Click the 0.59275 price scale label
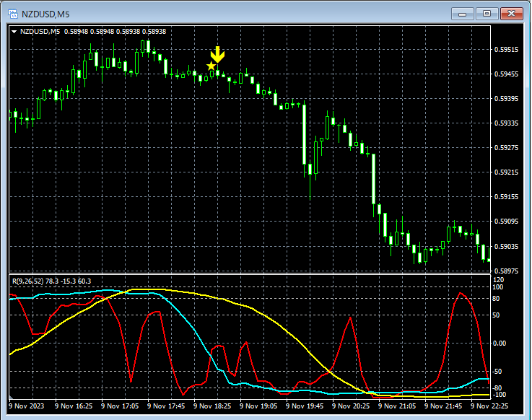The height and width of the screenshot is (420, 532). [x=506, y=147]
